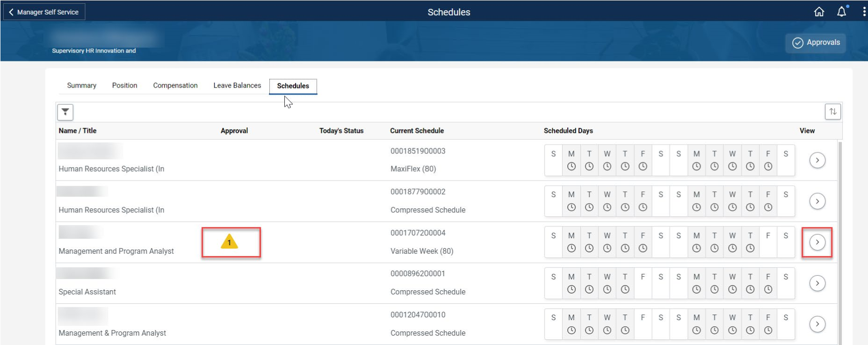Switch to the Summary tab
The width and height of the screenshot is (868, 345).
click(x=81, y=85)
